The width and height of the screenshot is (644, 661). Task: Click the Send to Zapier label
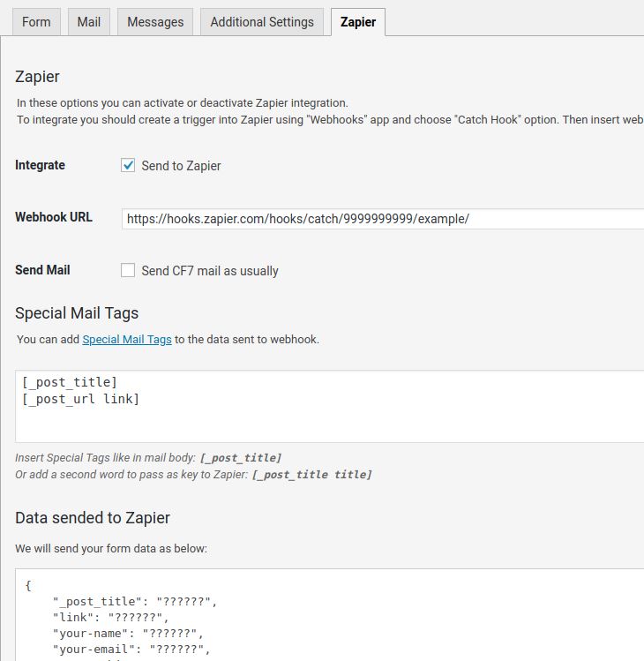point(181,166)
